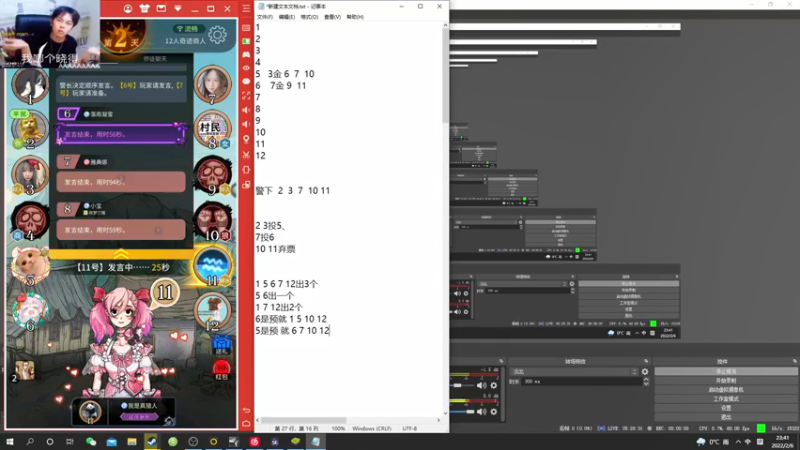Open the gamepad sidebar icon
Screen dimensions: 800x450
point(246,55)
